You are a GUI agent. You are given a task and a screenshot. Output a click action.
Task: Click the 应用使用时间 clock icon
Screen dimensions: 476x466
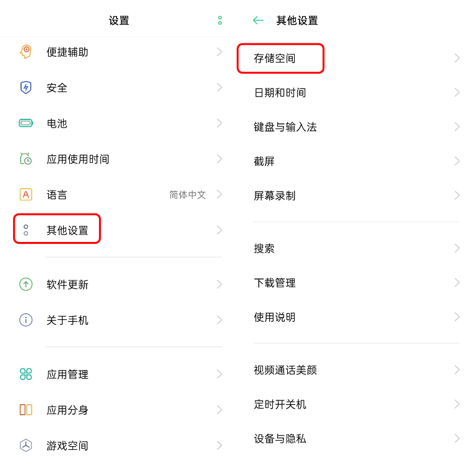[25, 159]
